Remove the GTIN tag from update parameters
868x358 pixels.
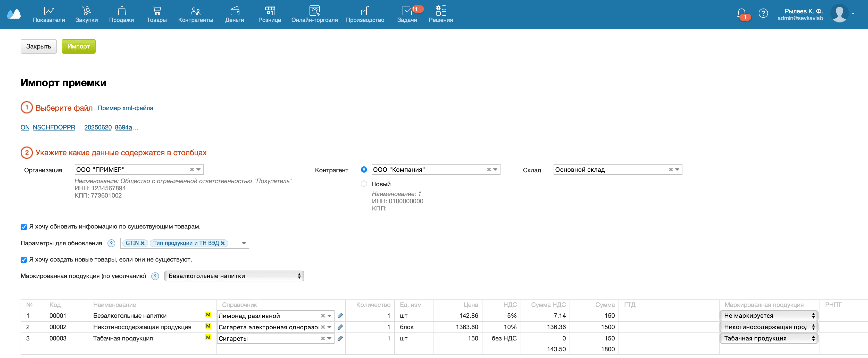143,243
